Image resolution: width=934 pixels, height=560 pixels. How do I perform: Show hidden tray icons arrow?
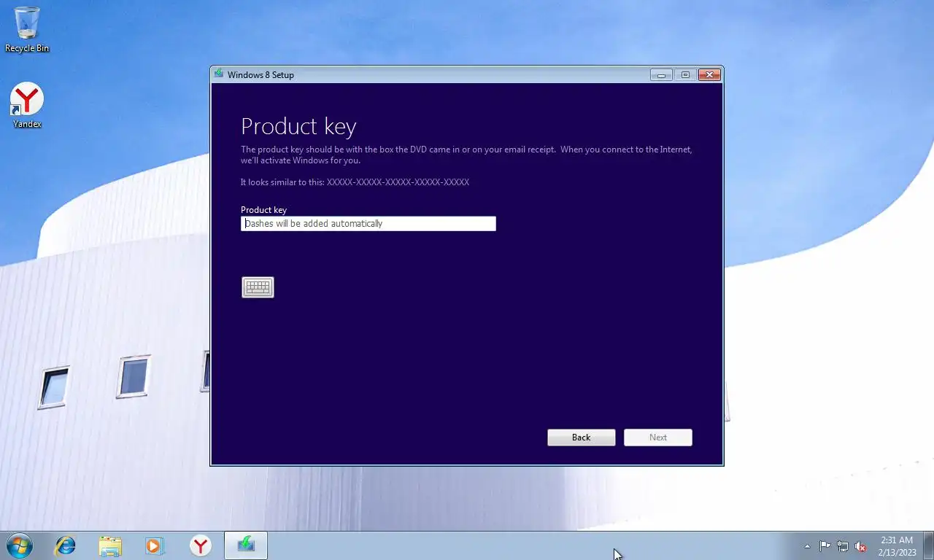pos(807,546)
